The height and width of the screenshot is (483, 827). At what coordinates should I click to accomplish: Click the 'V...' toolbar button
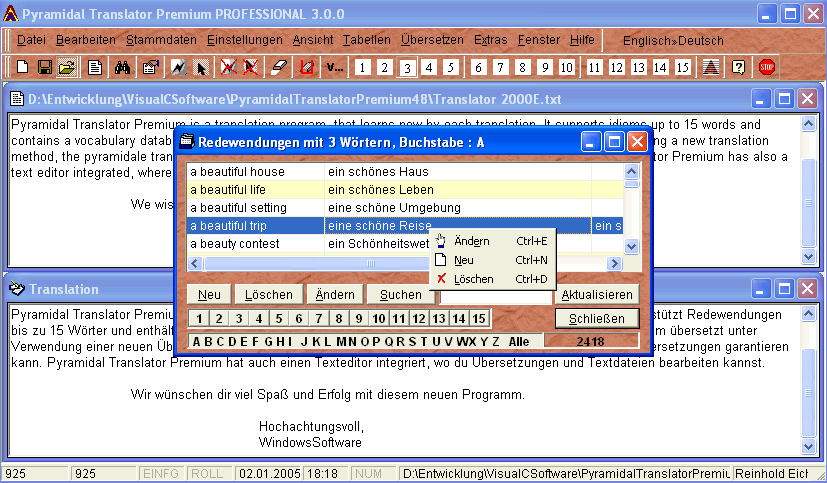click(334, 67)
